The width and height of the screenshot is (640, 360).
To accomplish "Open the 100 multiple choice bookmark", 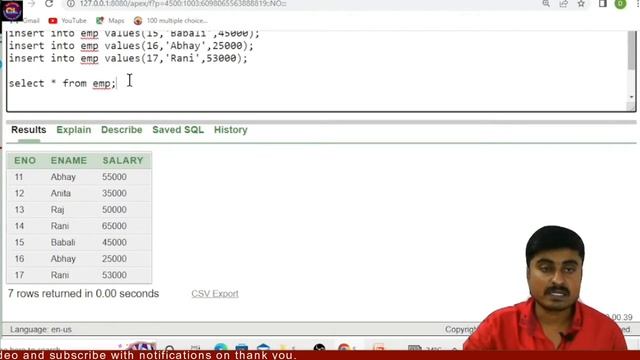I will pyautogui.click(x=171, y=20).
